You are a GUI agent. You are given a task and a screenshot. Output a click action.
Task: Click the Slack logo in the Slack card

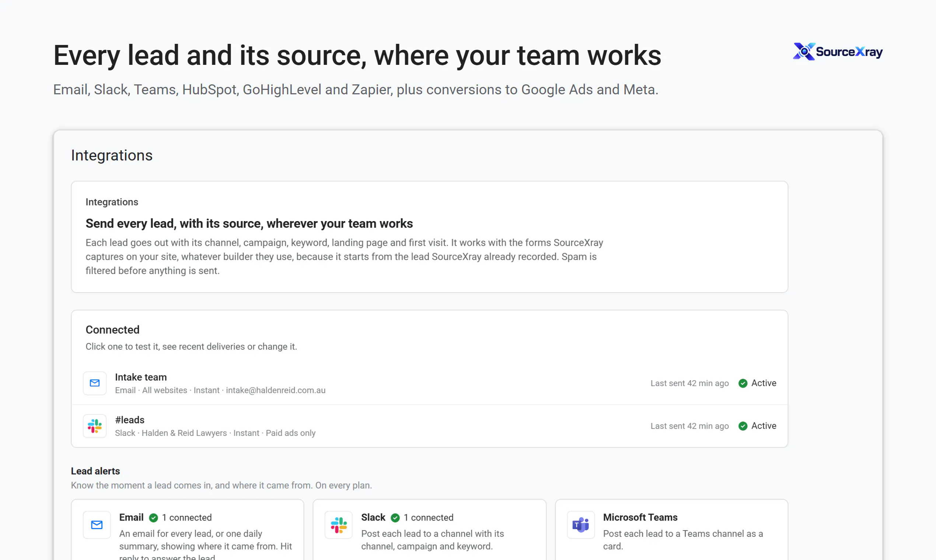coord(339,525)
